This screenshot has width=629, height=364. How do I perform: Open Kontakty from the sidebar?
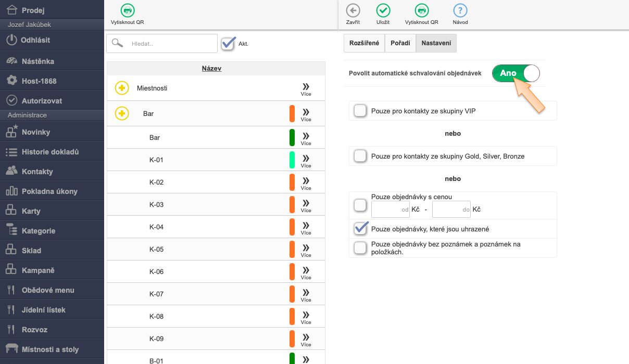(x=37, y=172)
